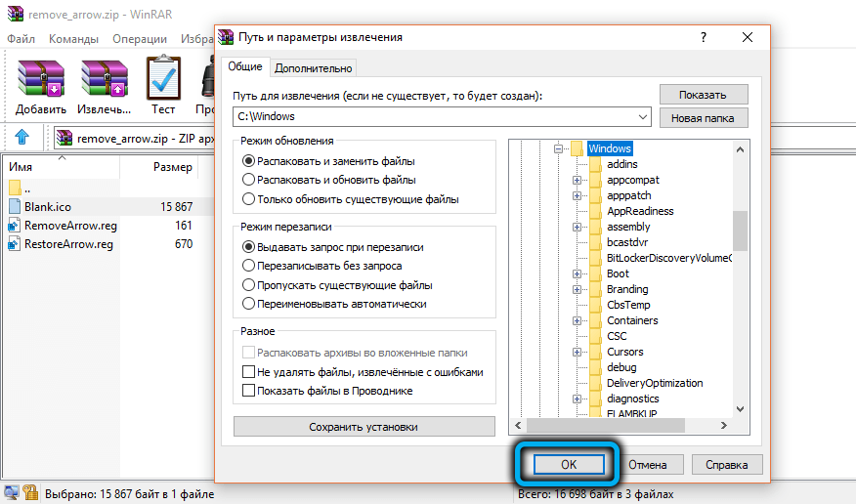
Task: Select the Blank.ico file in list
Action: click(48, 207)
